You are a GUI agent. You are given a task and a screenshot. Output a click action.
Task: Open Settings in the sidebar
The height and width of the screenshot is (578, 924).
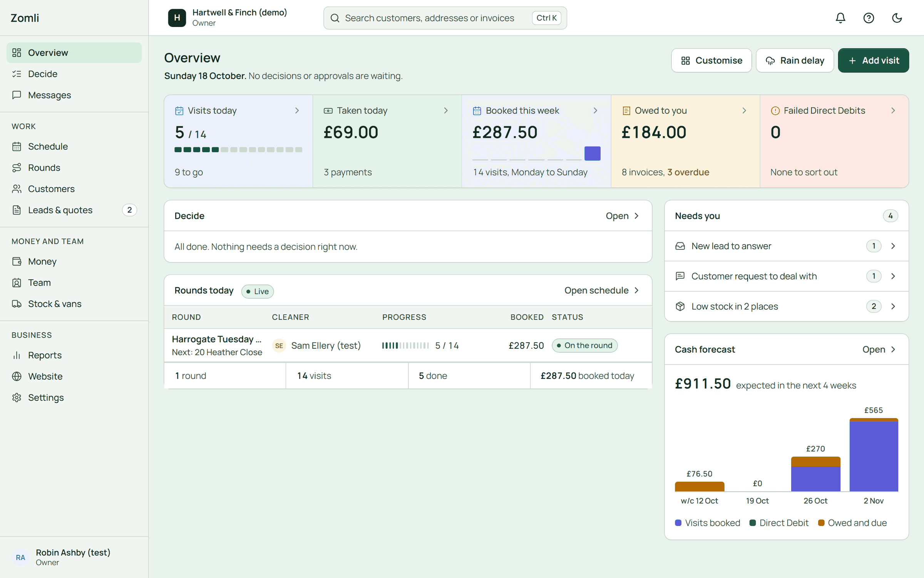coord(74,397)
